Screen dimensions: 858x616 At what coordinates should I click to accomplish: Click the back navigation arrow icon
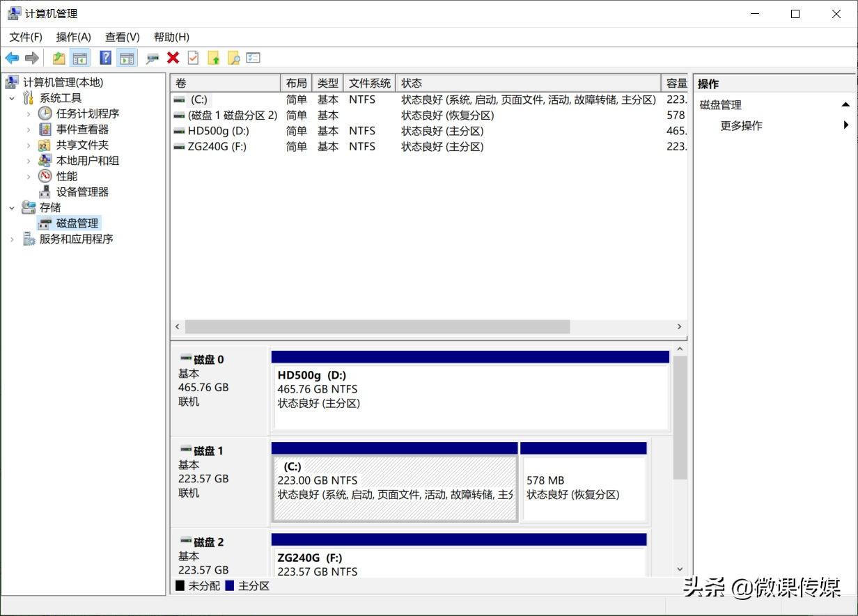[x=11, y=58]
